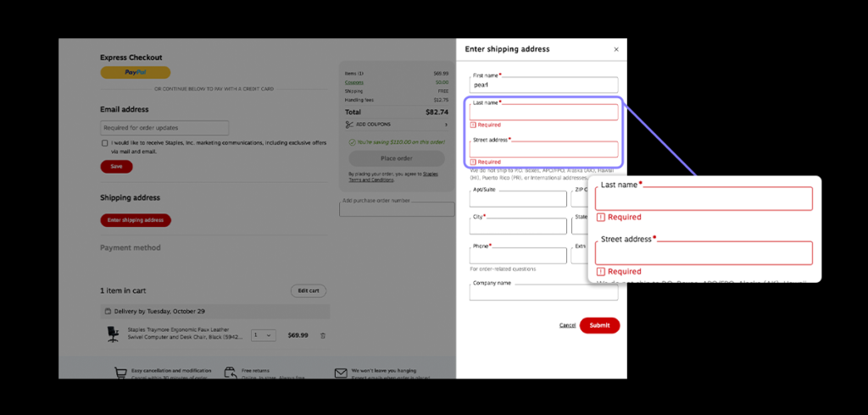Click the envelope We won't leave you hanging icon

(x=341, y=373)
